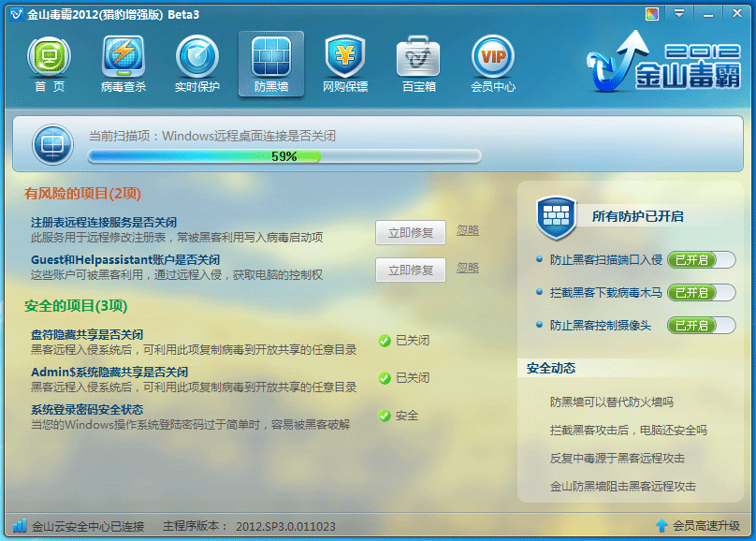Click version text 2012.SP3.0.011023

[285, 526]
